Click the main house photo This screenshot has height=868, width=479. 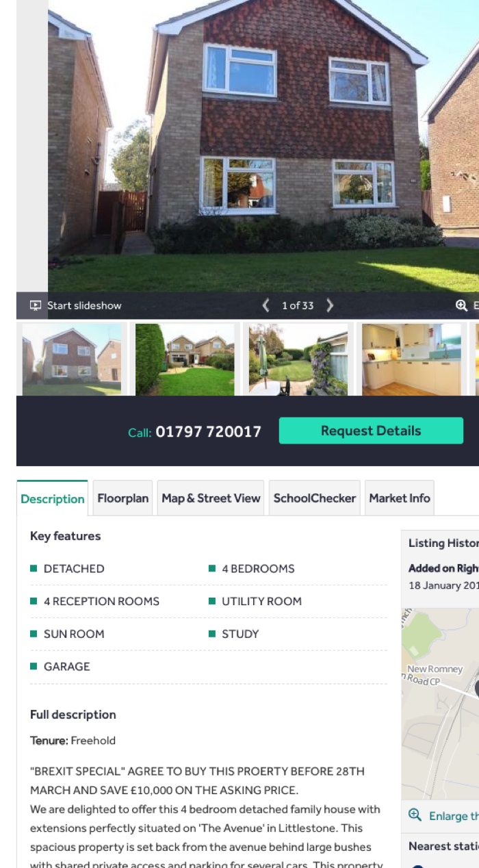[263, 146]
